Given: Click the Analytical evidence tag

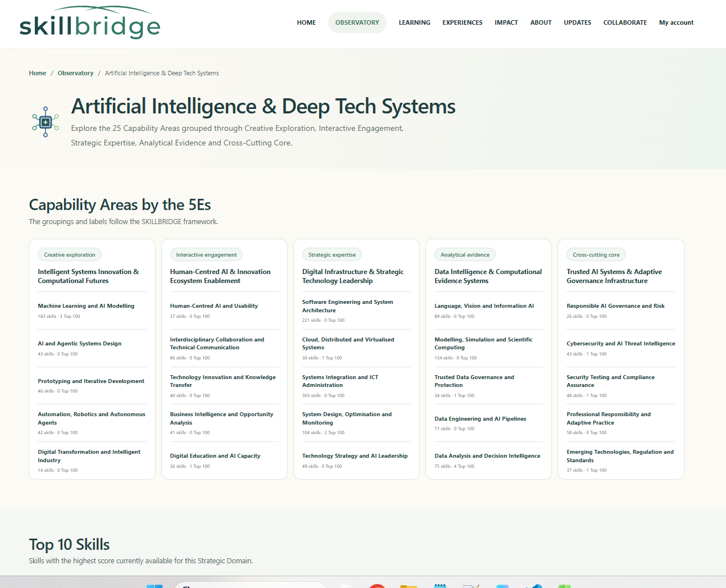Looking at the screenshot, I should coord(465,255).
